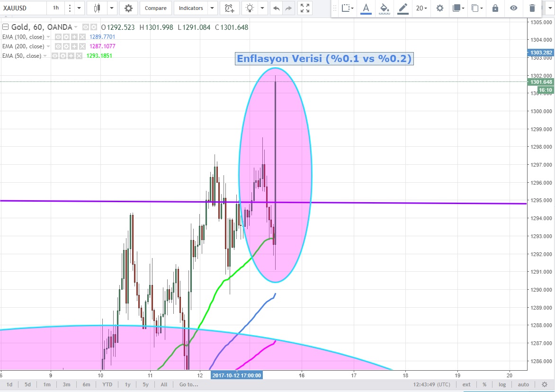Viewport: 555px width, 392px height.
Task: Hide the drawing using the eye icon
Action: (x=514, y=8)
